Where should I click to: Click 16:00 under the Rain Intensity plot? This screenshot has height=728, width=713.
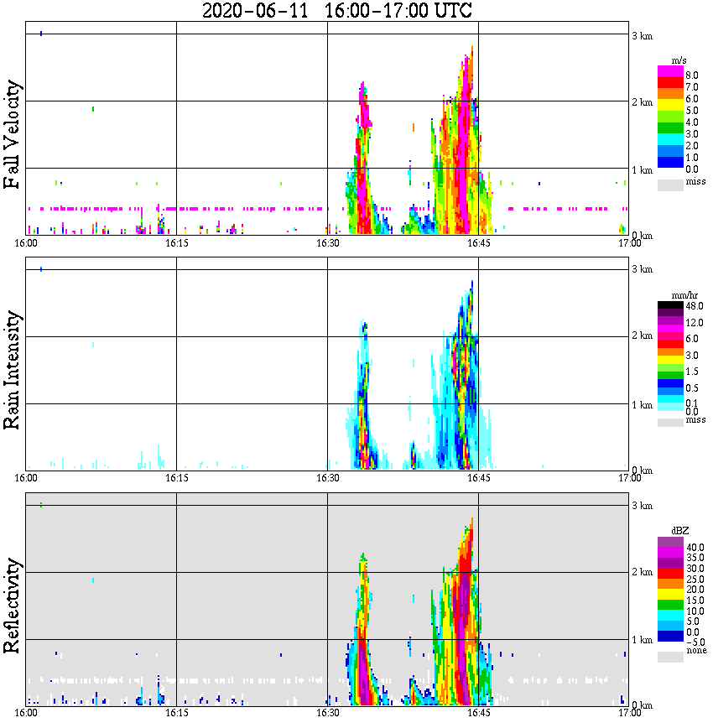click(x=25, y=478)
